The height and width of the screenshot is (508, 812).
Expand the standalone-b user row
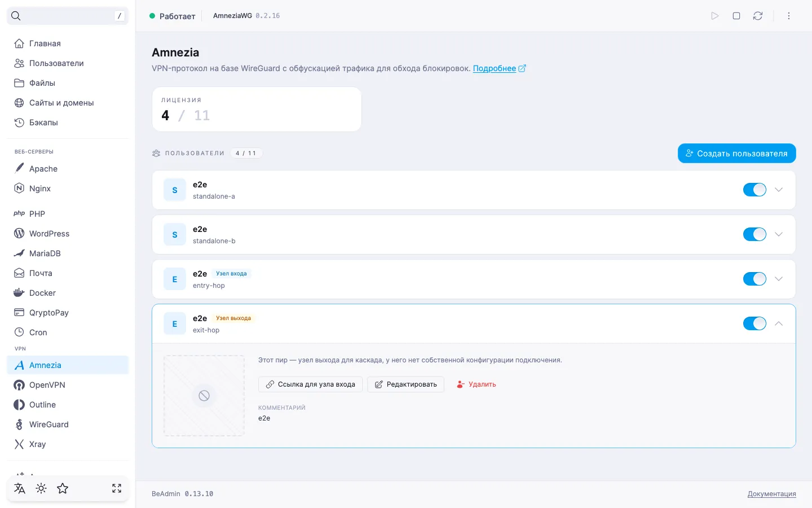779,234
